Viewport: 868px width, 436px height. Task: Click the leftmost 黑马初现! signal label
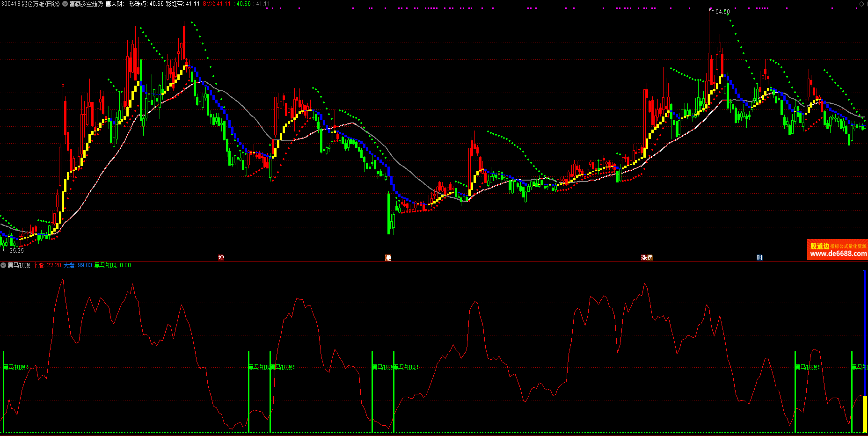click(x=16, y=367)
